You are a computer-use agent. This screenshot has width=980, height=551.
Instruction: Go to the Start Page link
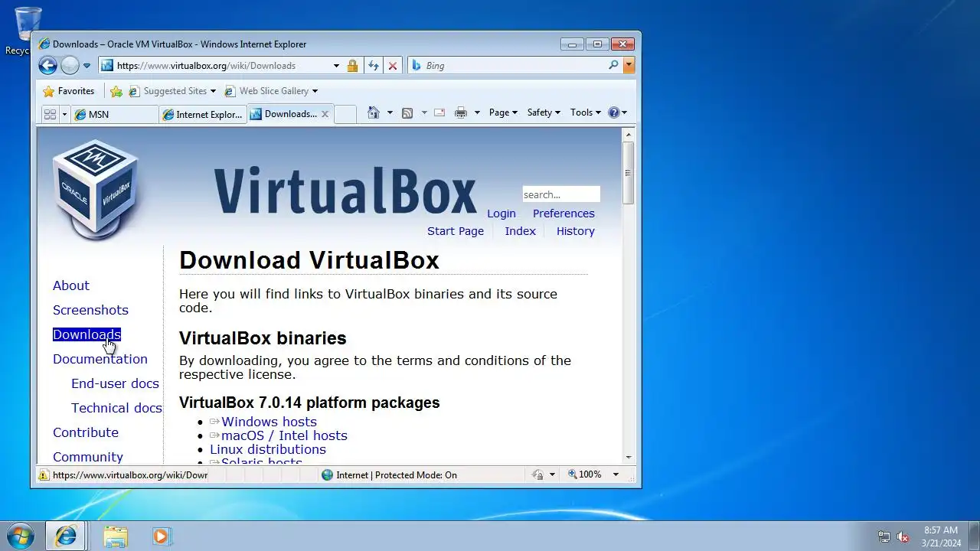coord(456,231)
